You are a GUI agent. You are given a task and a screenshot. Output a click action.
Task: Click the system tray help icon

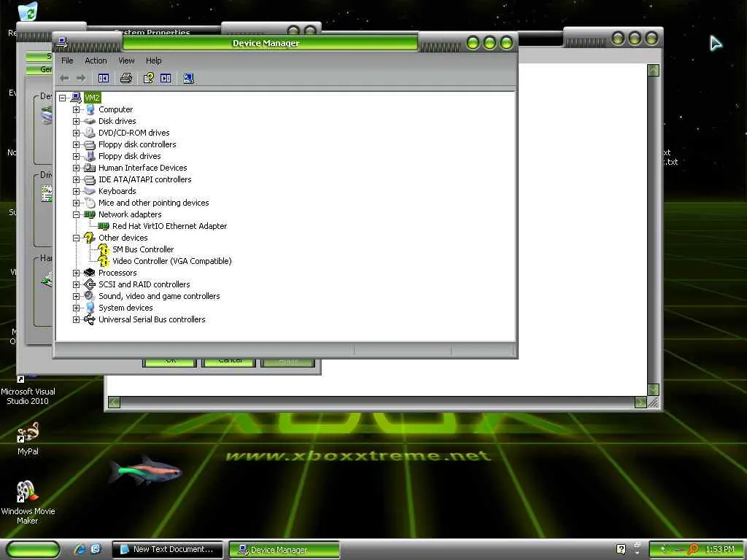[x=621, y=549]
